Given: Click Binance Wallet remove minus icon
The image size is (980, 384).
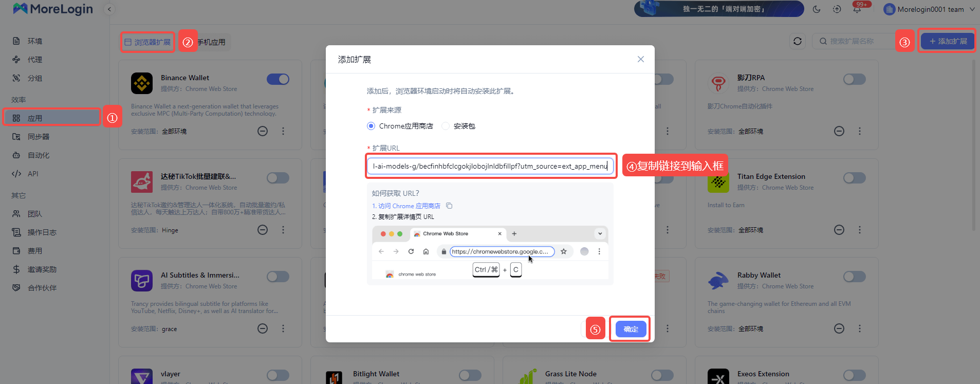Looking at the screenshot, I should [x=263, y=131].
